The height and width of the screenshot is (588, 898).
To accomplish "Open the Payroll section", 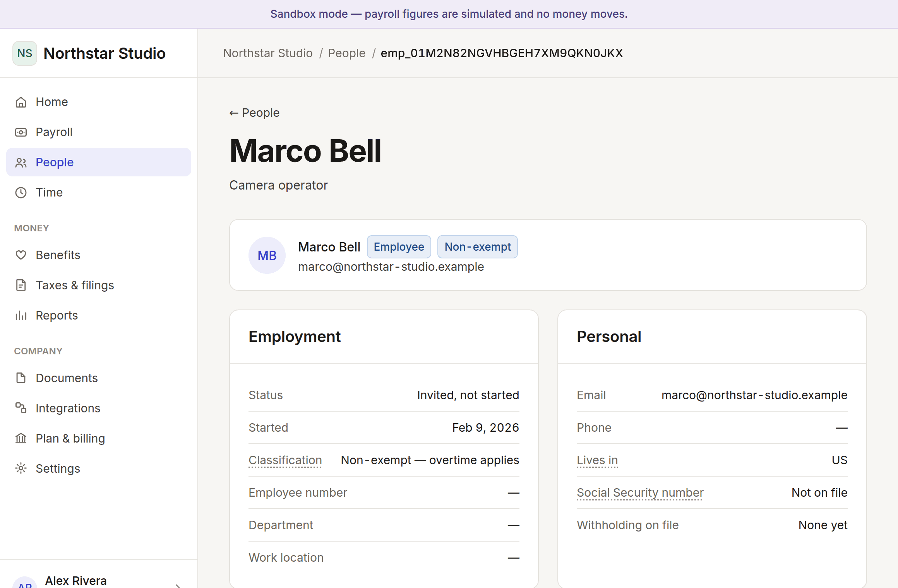I will tap(99, 132).
